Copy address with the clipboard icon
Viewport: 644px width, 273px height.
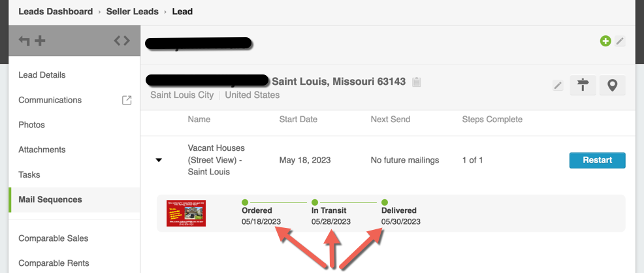tap(417, 82)
